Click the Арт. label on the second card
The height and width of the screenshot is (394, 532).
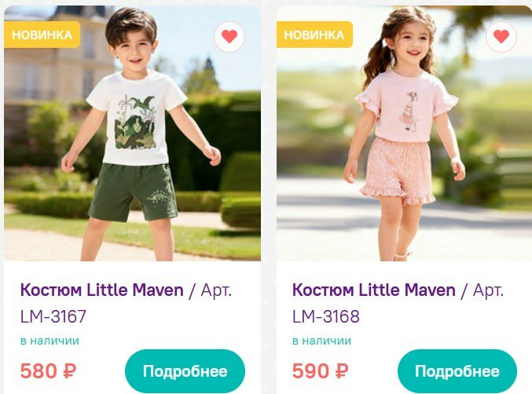point(488,290)
